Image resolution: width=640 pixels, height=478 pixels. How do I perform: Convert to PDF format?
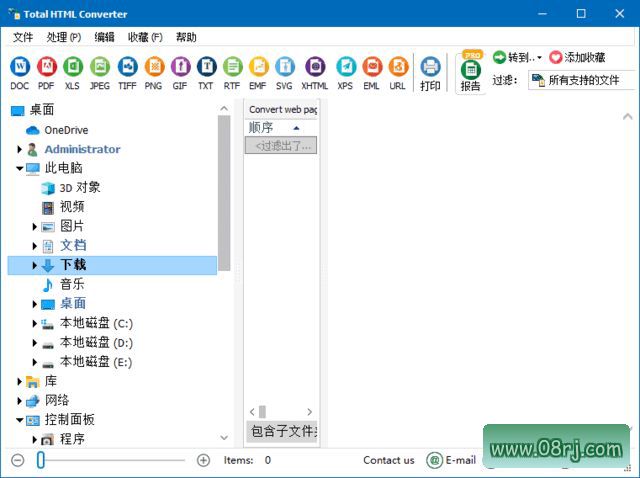[x=46, y=73]
